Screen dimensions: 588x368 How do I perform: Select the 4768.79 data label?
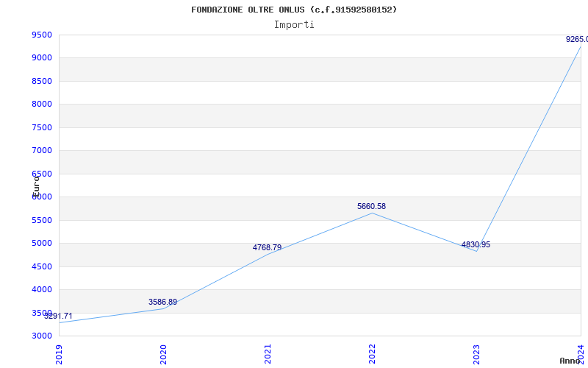point(267,247)
